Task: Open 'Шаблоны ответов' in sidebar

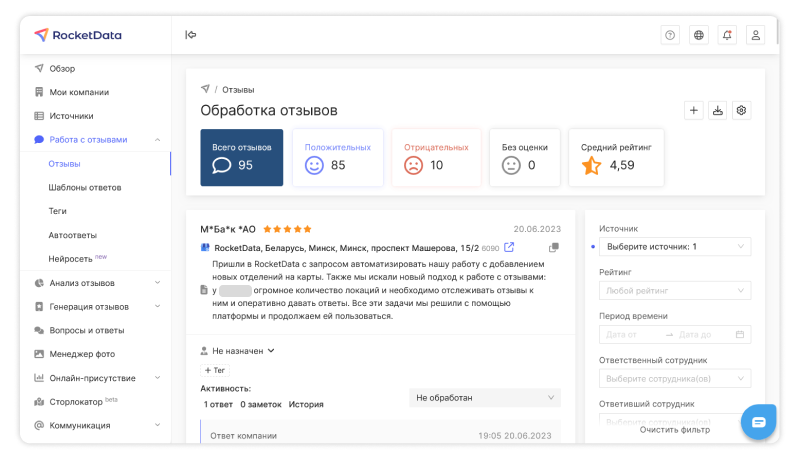Action: (x=85, y=187)
